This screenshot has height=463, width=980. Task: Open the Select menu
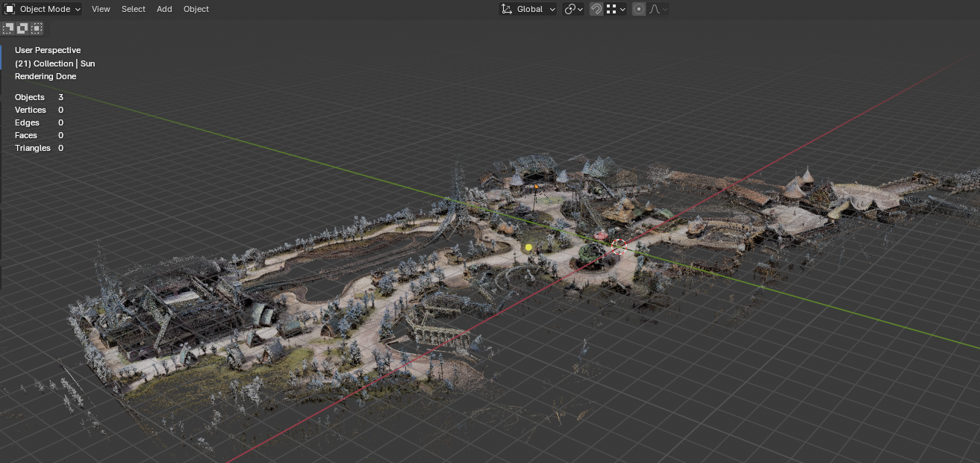pyautogui.click(x=134, y=9)
